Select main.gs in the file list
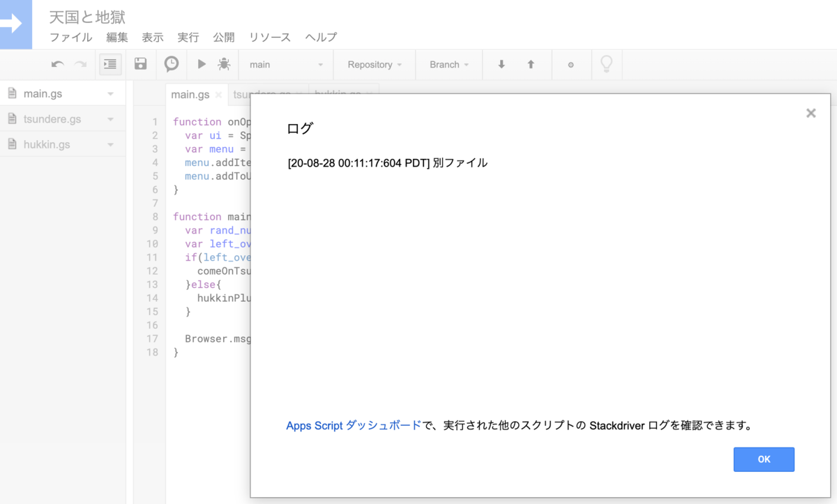Screen dimensions: 837x504 (x=63, y=93)
